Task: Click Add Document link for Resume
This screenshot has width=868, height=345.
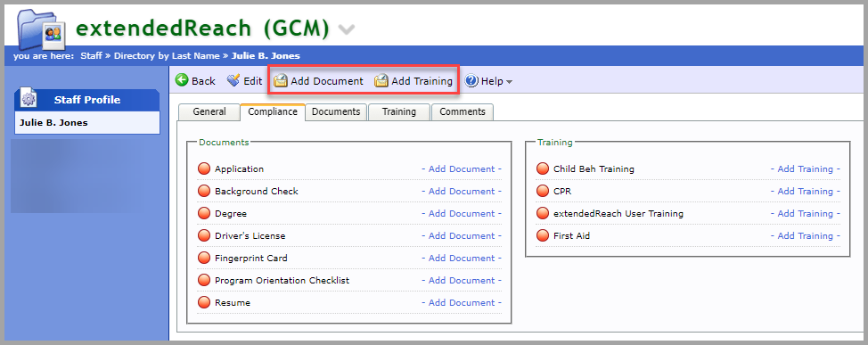Action: (x=462, y=302)
